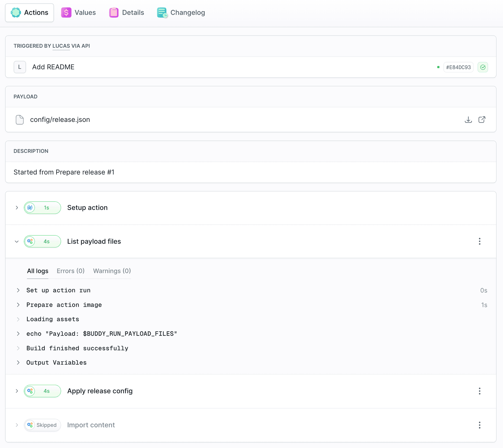
Task: Select the All logs tab
Action: pyautogui.click(x=38, y=271)
